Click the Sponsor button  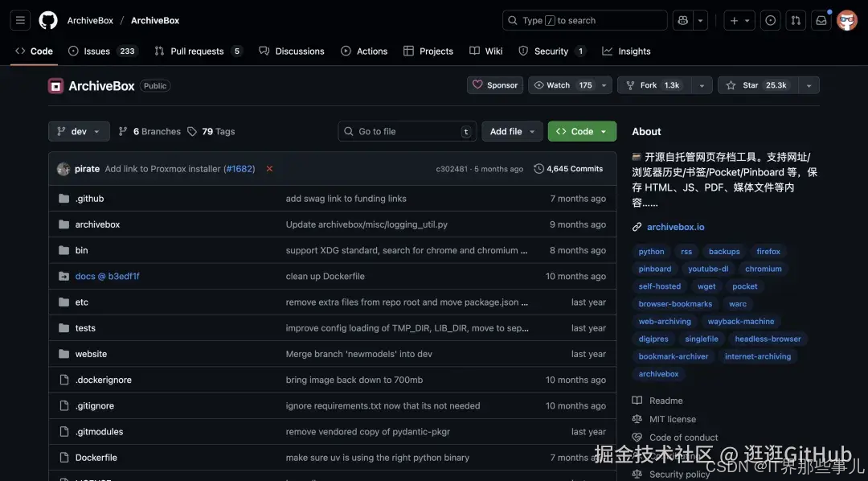click(495, 85)
